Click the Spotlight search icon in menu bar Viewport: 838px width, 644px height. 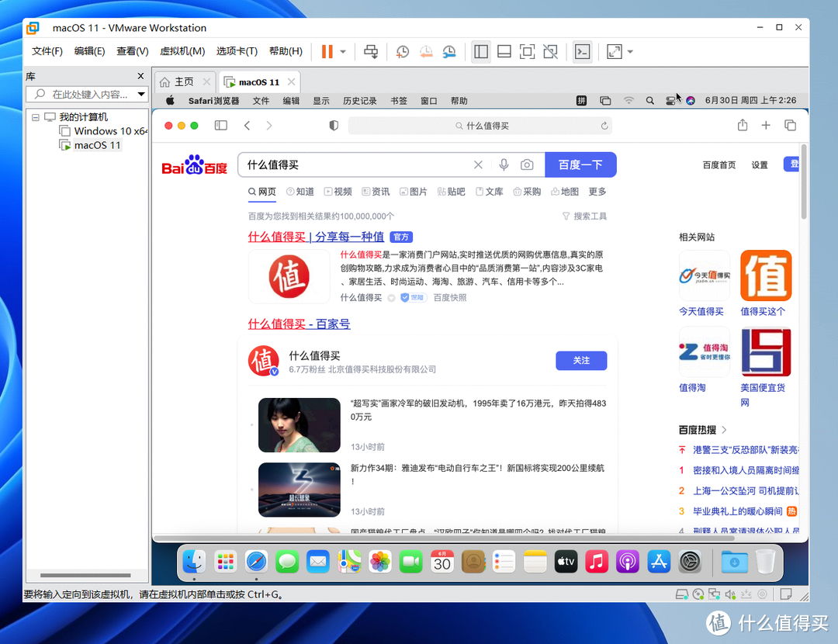[650, 100]
